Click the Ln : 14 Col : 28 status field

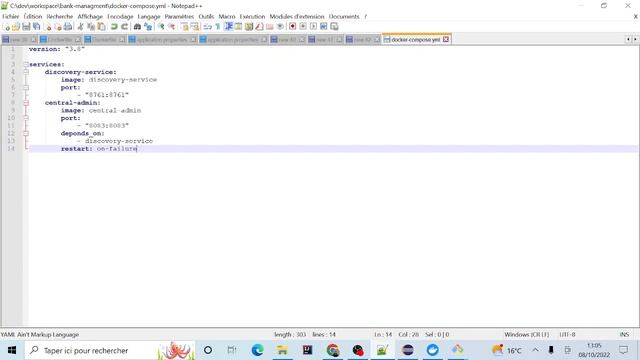396,334
